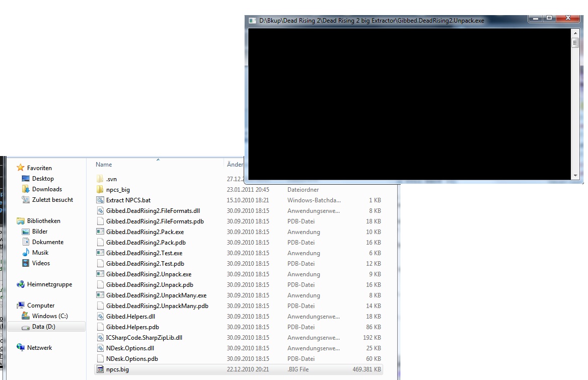
Task: Click the .BIG File type cell
Action: point(298,369)
